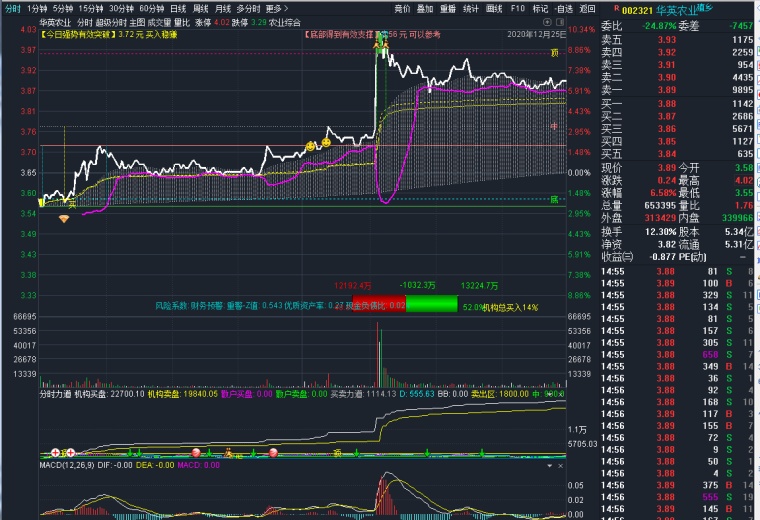Click the red plus icon in the indicator panel
Screen dimensions: 760x520
coord(56,453)
